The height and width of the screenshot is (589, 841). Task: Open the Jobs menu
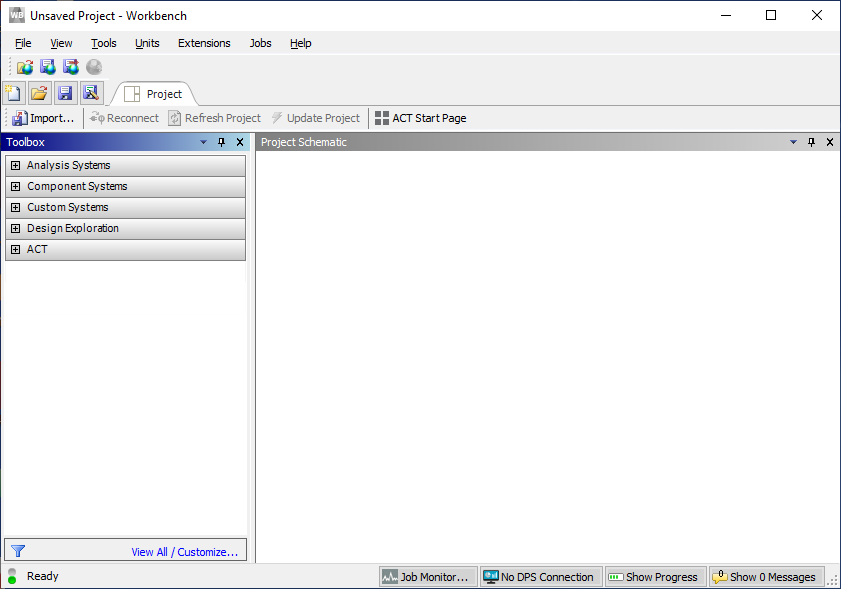tap(260, 43)
